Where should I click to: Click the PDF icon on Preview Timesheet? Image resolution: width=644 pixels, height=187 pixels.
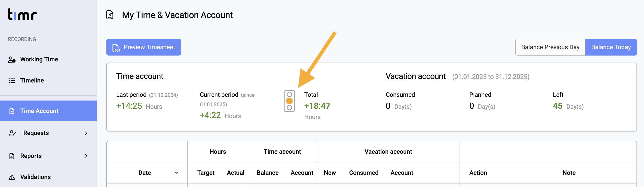click(116, 48)
